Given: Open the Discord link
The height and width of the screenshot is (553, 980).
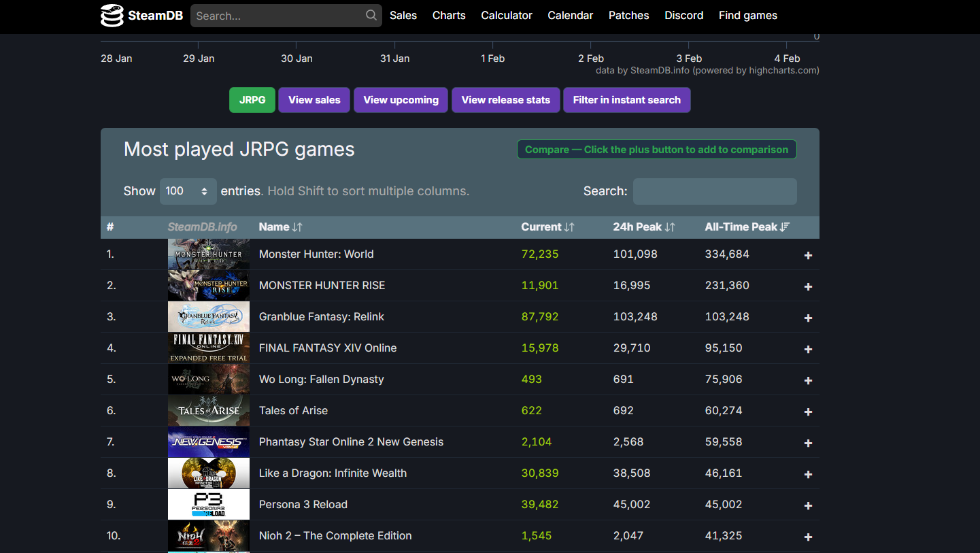Looking at the screenshot, I should 684,15.
